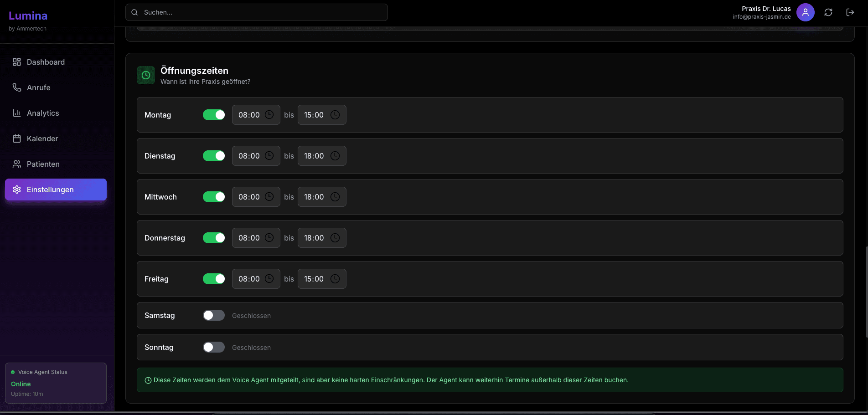Click the clock icon in Dienstag end time
The image size is (868, 415).
pos(335,156)
